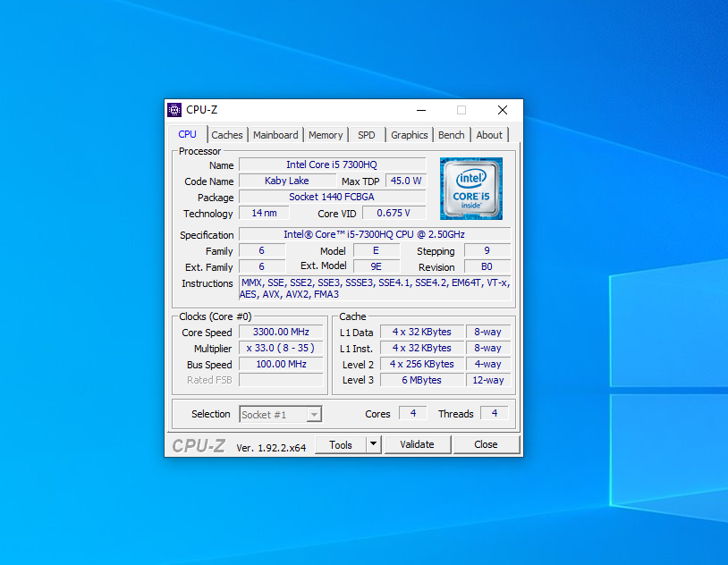Click the Bus Speed value '100.00 MHz'

281,364
